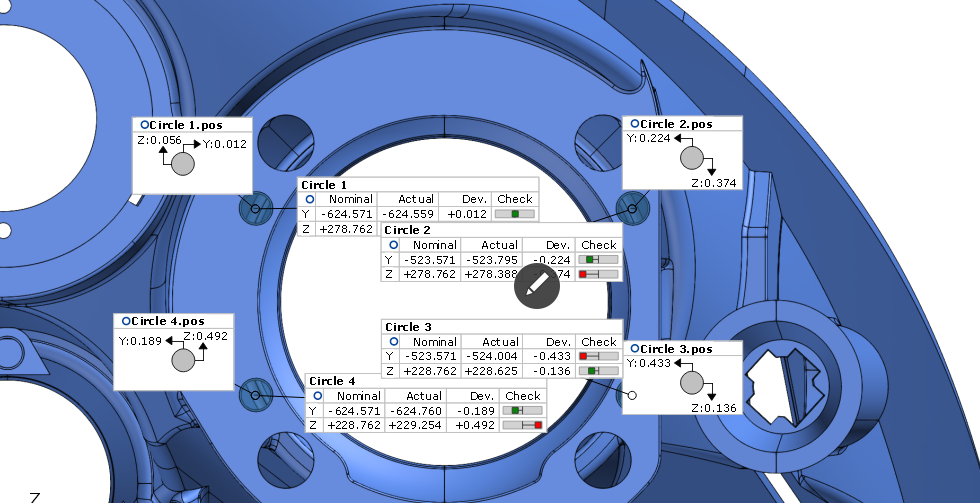Click Circle 1 Z nominal +278.762
Image resolution: width=980 pixels, height=503 pixels.
click(346, 229)
